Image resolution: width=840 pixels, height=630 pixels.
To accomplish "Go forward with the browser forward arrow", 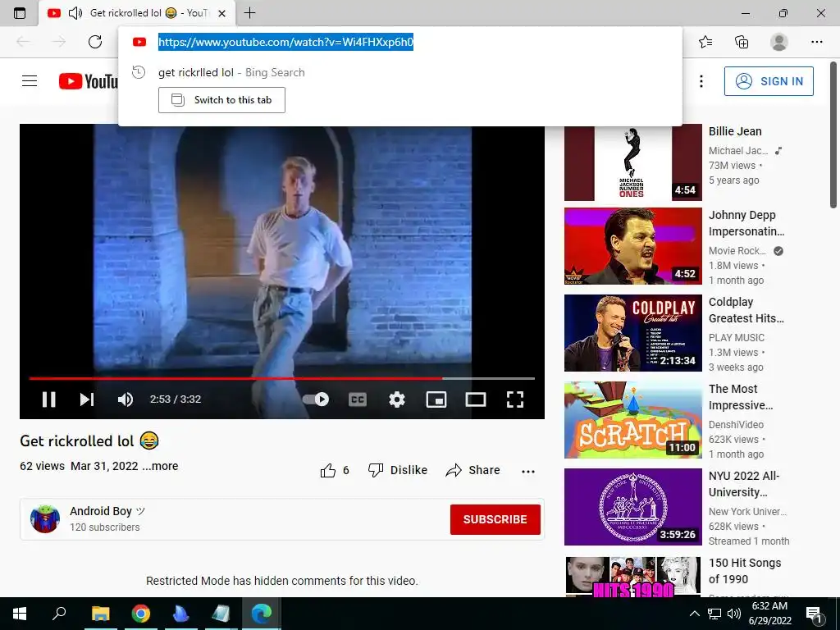I will (x=58, y=42).
